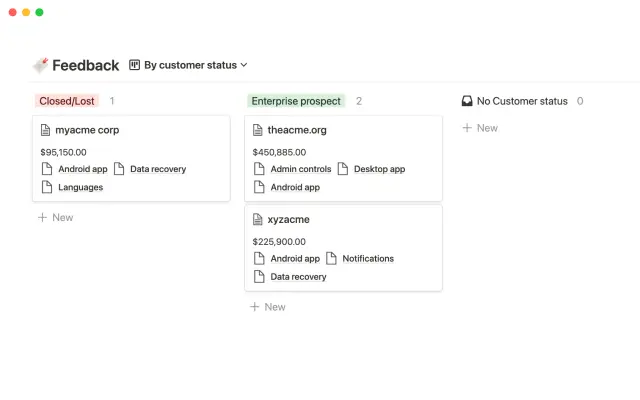The image size is (640, 400).
Task: Click the page icon of theacme.org
Action: [x=258, y=130]
